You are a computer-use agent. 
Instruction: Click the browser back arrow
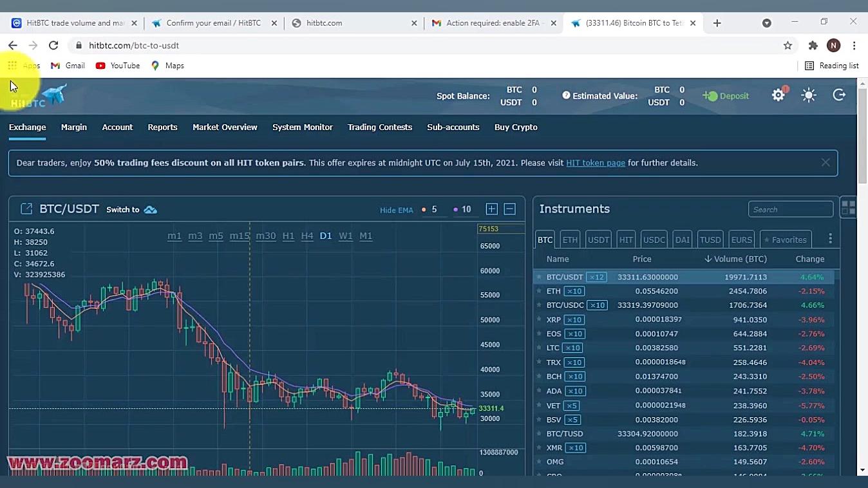click(x=13, y=45)
